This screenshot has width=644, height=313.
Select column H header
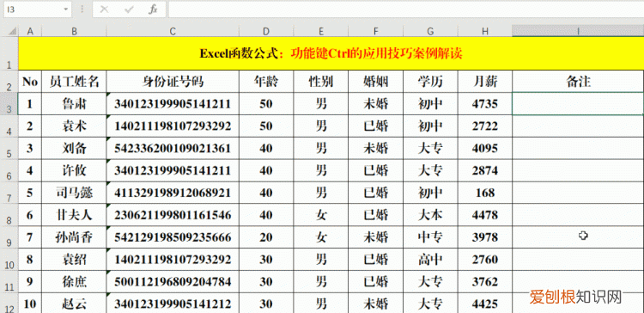pos(485,31)
